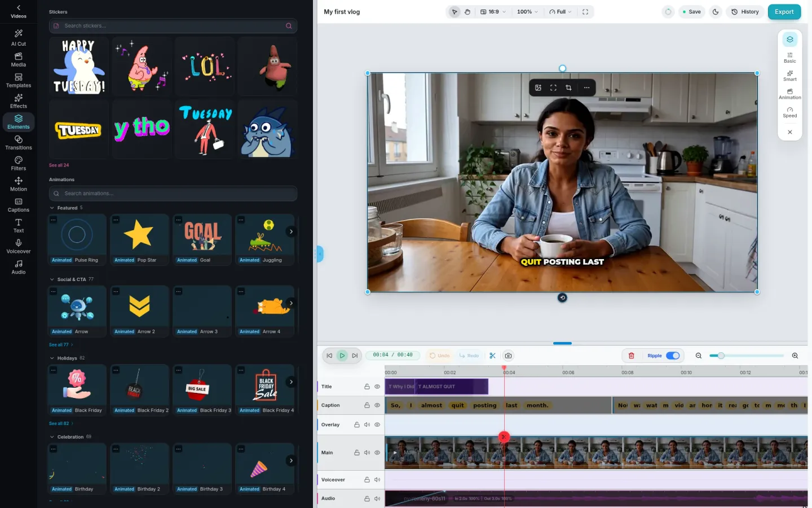Image resolution: width=812 pixels, height=508 pixels.
Task: Click the camera snapshot icon in the timeline
Action: pyautogui.click(x=508, y=356)
